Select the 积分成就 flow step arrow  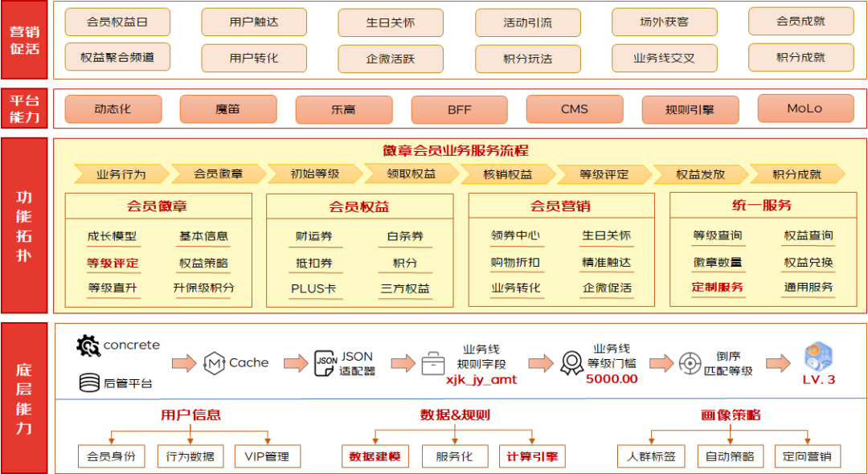tap(797, 174)
